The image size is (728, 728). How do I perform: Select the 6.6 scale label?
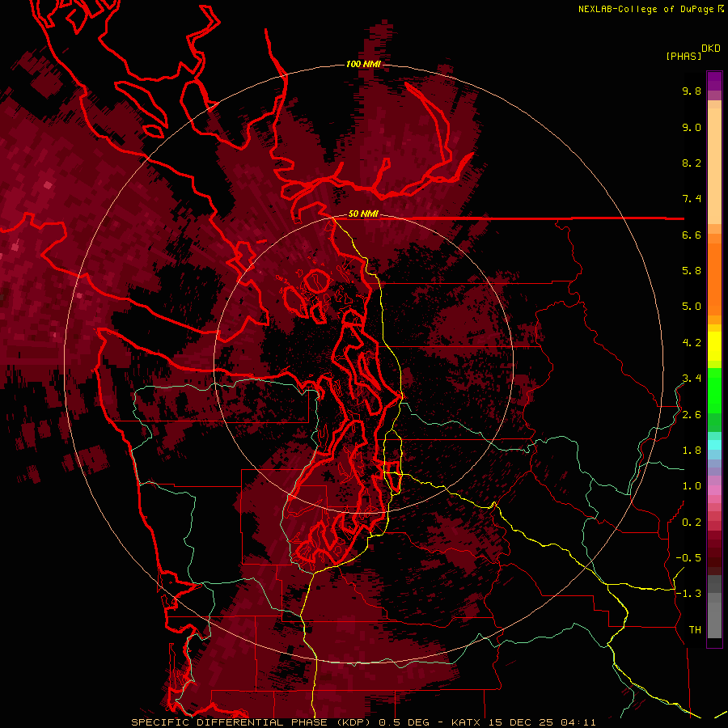(692, 235)
